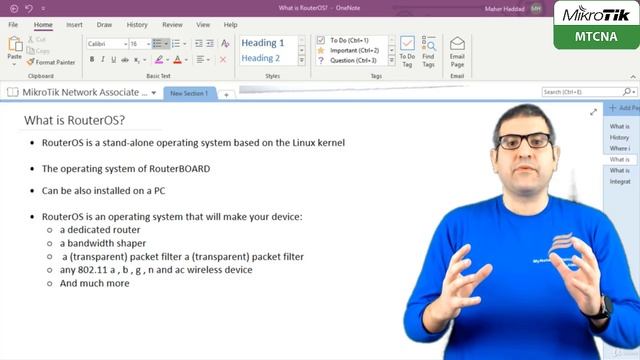The image size is (640, 360).
Task: Click the Email Page envelope button
Action: click(457, 51)
